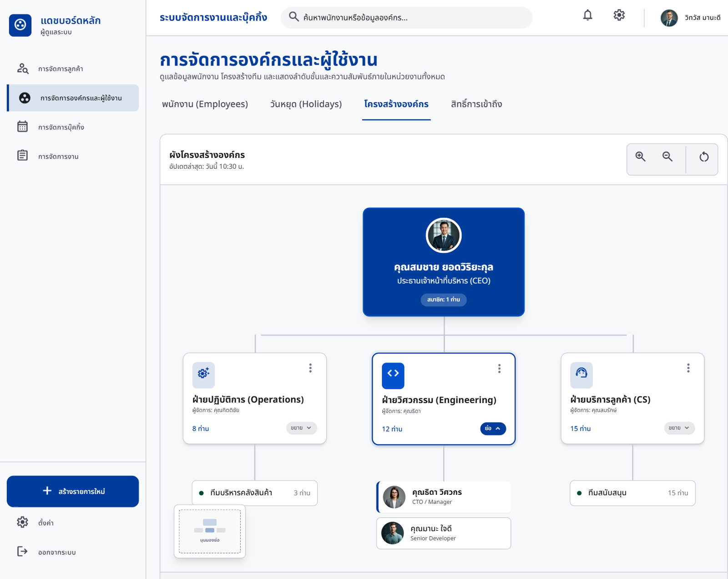728x579 pixels.
Task: Click ระบบจัดการงานและบุ๊คกิ้ง header title
Action: point(213,18)
